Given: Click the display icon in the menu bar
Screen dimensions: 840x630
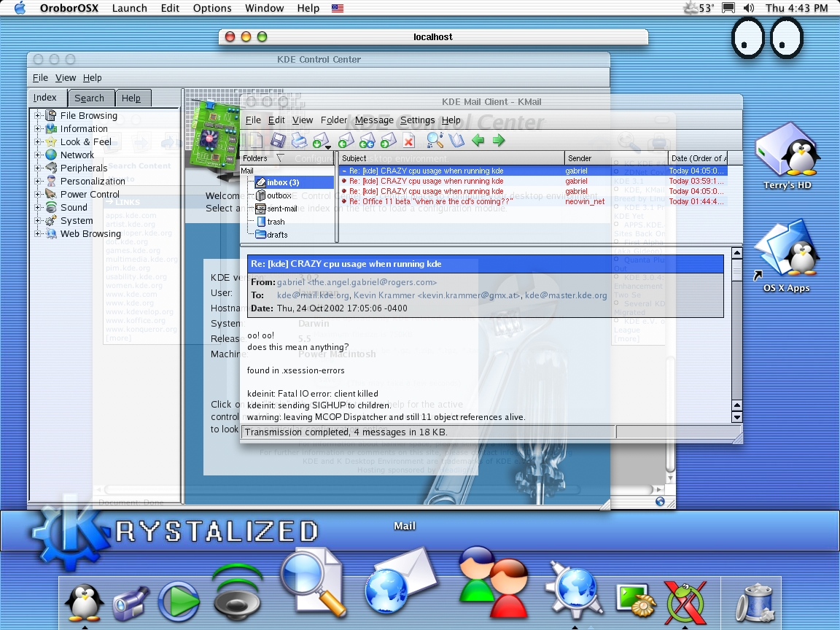Looking at the screenshot, I should pos(728,8).
